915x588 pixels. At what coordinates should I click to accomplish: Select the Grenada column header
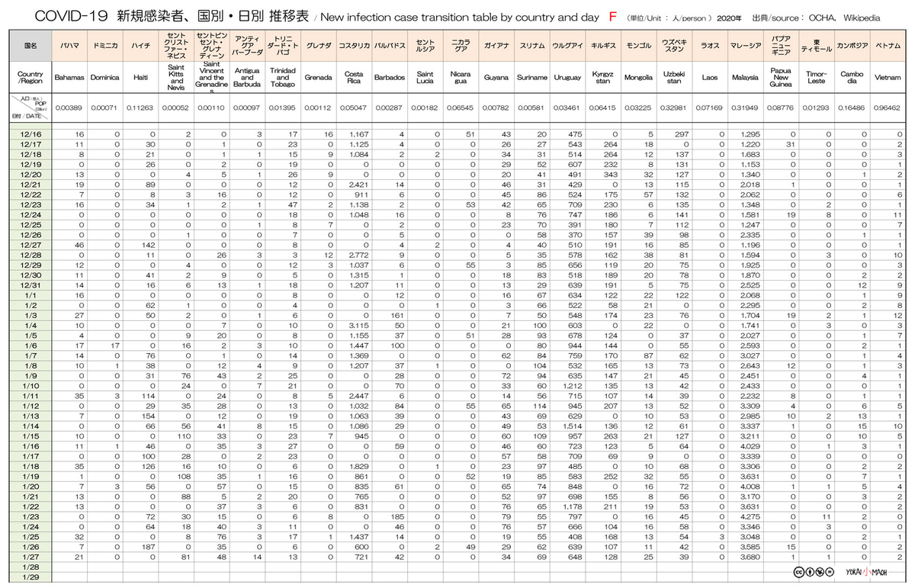point(318,78)
